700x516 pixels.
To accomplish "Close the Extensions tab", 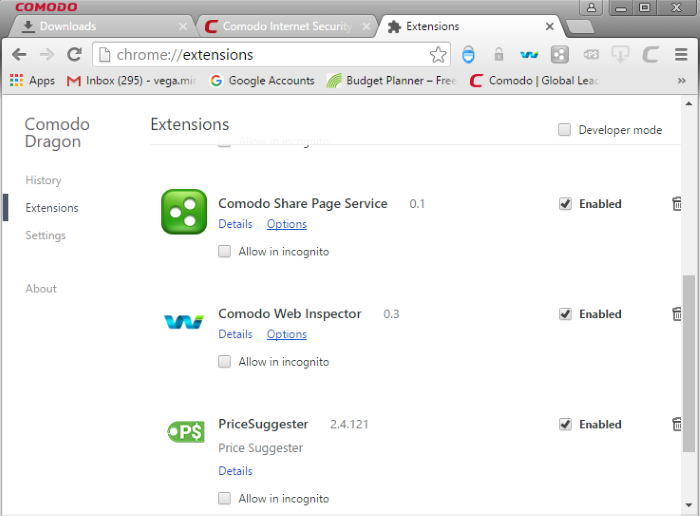I will [x=550, y=27].
